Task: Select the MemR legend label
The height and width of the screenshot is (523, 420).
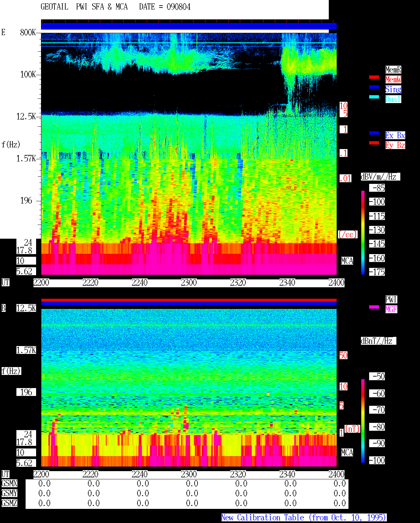Action: pos(393,70)
